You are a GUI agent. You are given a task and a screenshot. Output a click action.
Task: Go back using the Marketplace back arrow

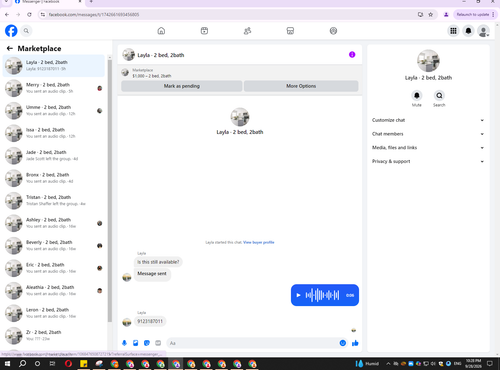coord(10,48)
